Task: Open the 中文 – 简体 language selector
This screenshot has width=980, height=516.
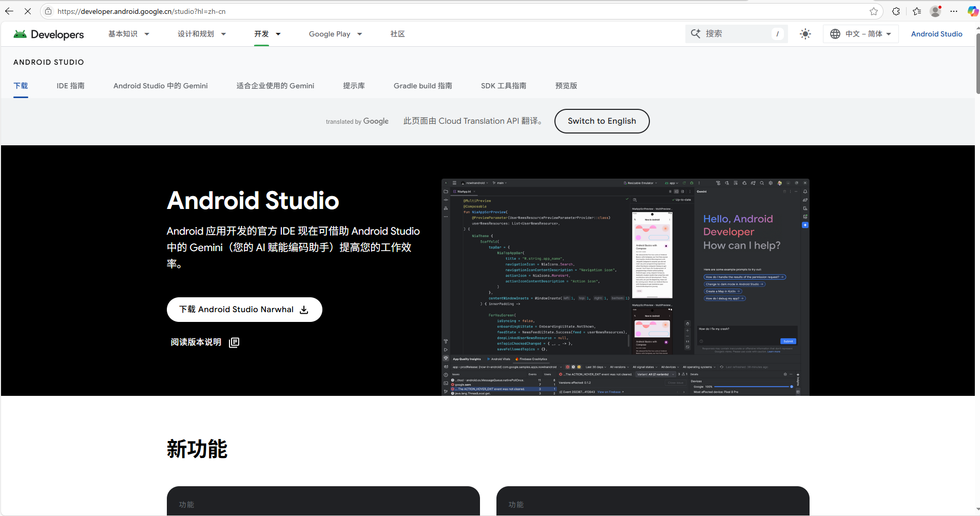Action: (x=861, y=34)
